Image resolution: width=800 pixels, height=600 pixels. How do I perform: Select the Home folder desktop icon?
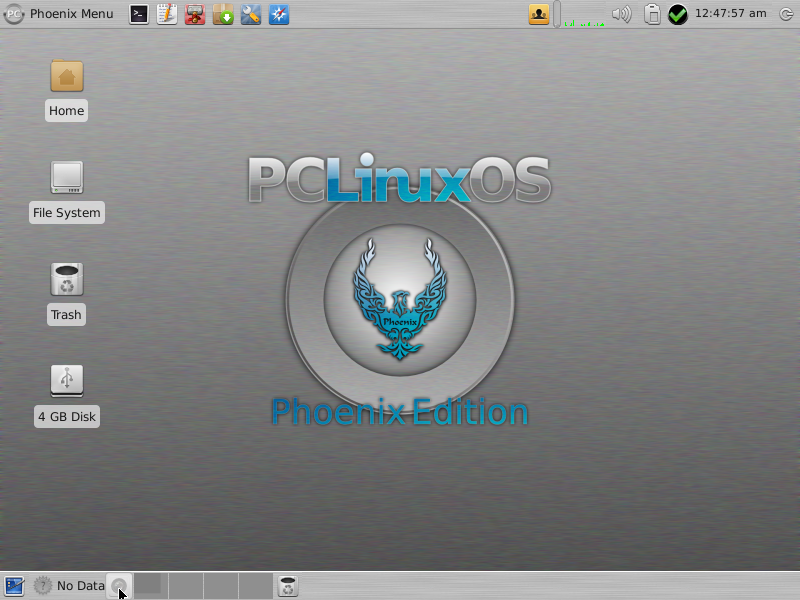[67, 76]
